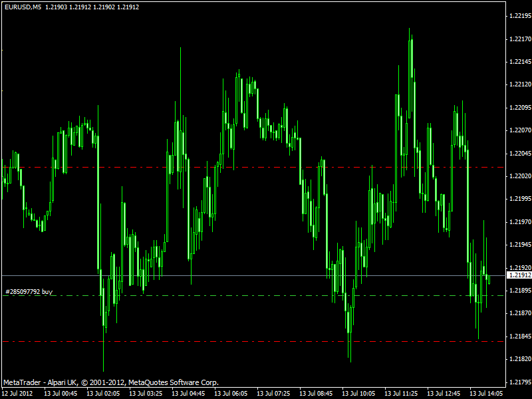Screen dimensions: 532x399
Task: Click the 1.21920 price scale label
Action: pyautogui.click(x=521, y=268)
